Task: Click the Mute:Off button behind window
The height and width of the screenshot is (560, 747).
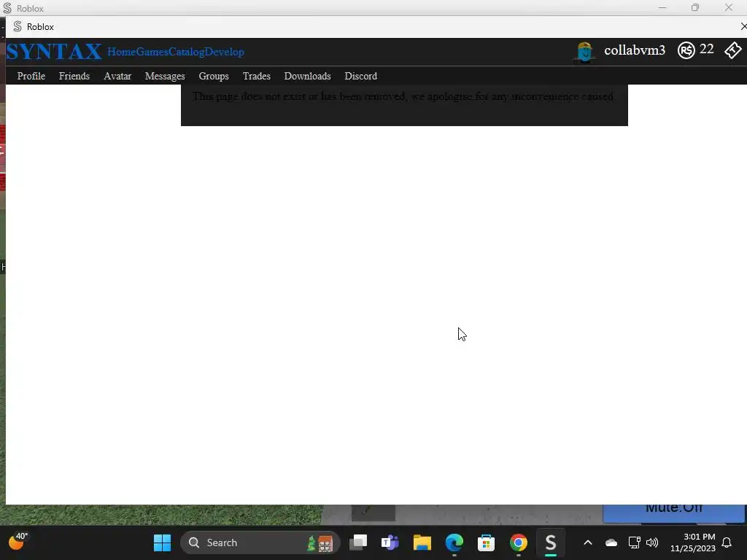Action: click(673, 513)
